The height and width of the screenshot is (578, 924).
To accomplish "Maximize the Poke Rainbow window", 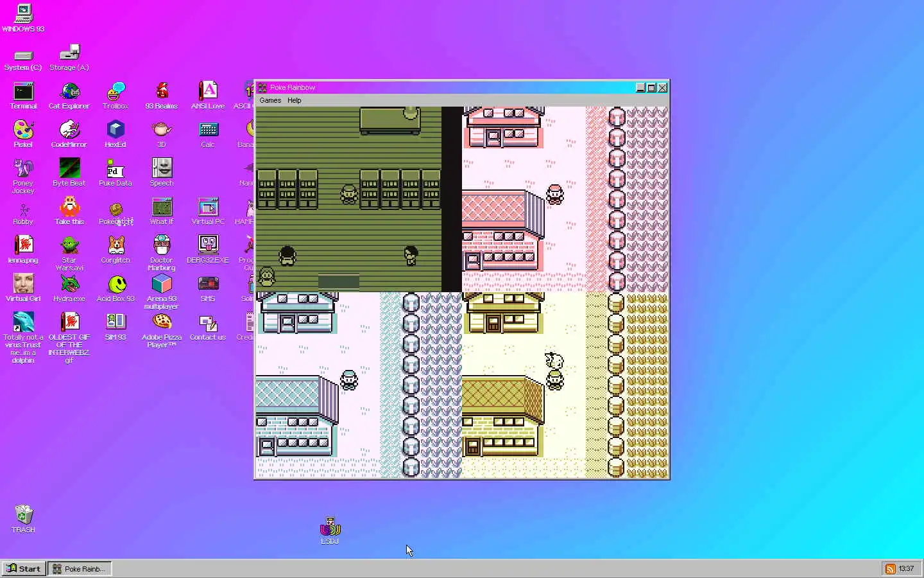I will (x=651, y=88).
